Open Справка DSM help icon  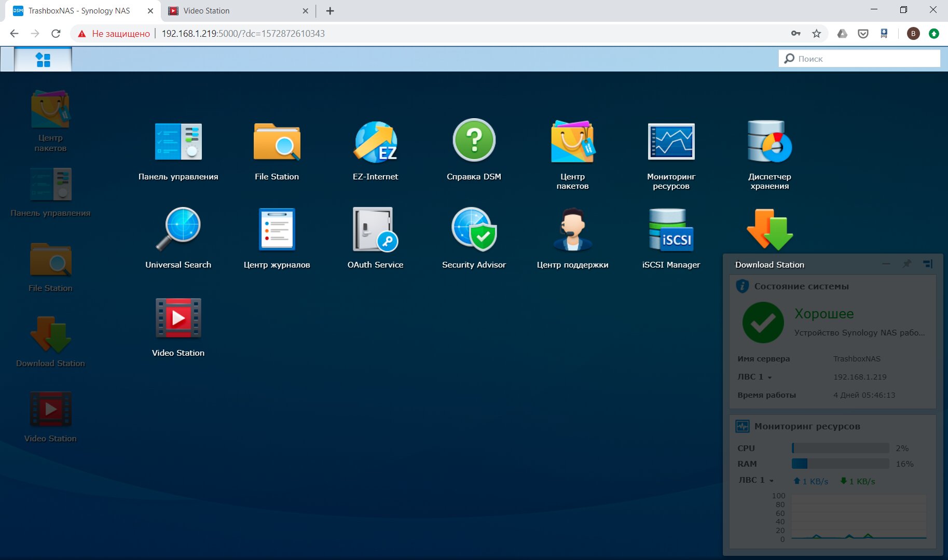474,141
